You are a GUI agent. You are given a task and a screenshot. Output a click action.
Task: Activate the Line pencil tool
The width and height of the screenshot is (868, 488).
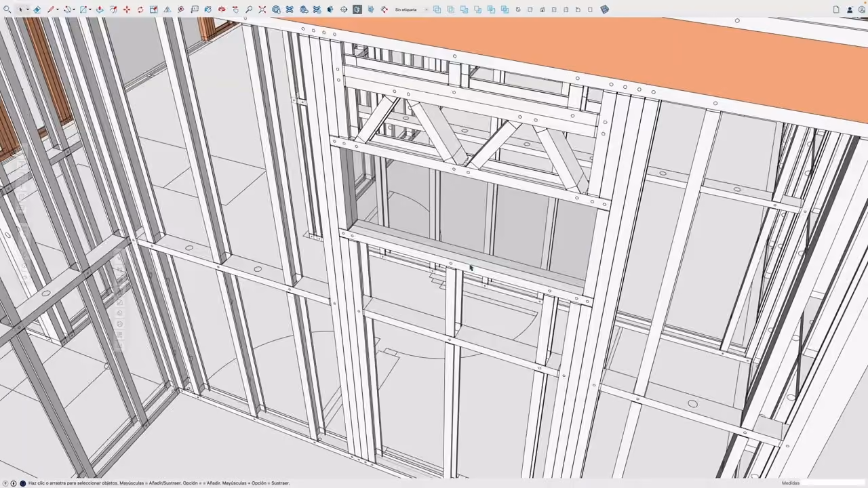(x=50, y=9)
